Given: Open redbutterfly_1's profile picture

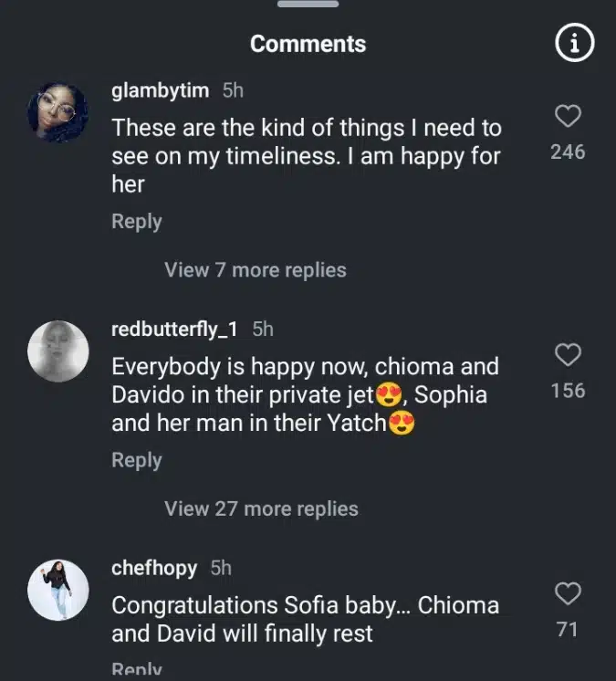Looking at the screenshot, I should [x=57, y=351].
